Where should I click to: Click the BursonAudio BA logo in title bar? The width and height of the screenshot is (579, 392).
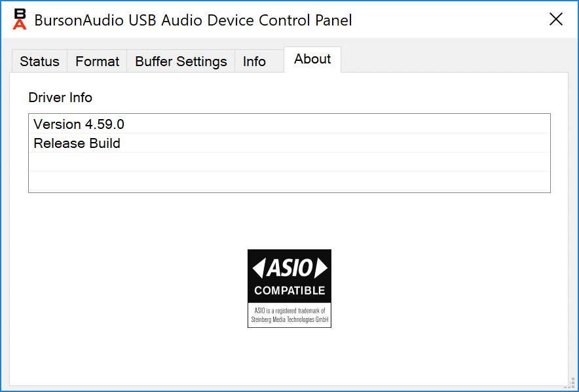(x=20, y=19)
